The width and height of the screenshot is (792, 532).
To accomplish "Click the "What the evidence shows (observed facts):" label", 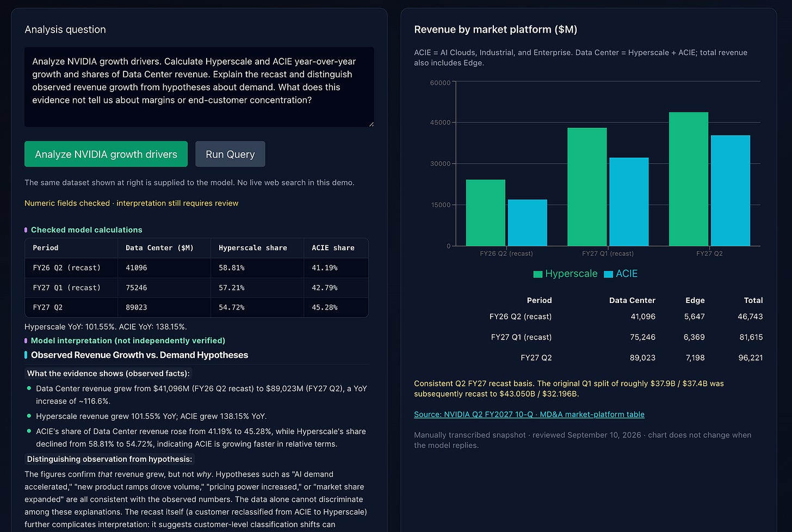I will (x=108, y=373).
